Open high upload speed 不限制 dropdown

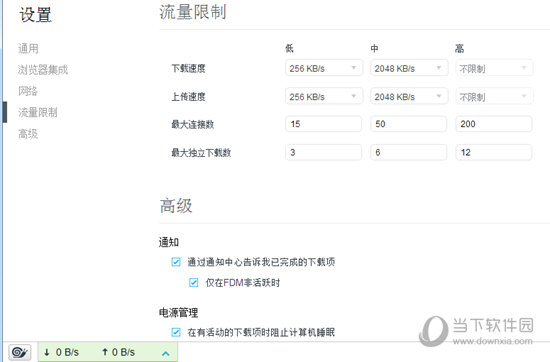coord(494,96)
